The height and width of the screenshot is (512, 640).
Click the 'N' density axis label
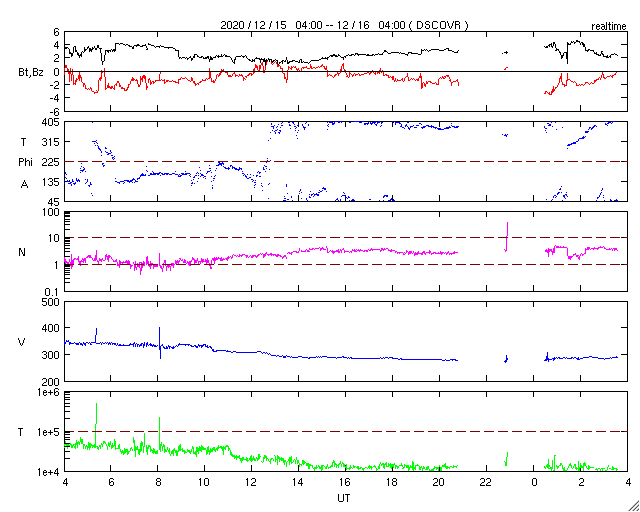point(22,252)
